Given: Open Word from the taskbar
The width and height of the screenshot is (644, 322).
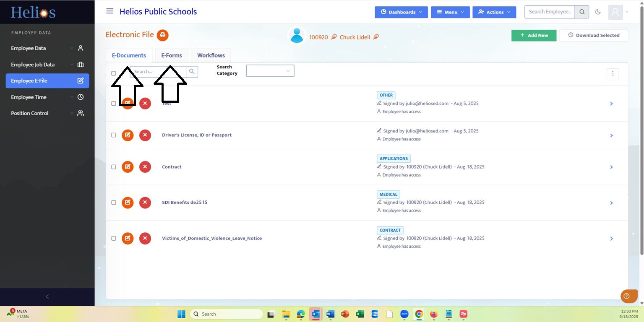Looking at the screenshot, I should (330, 314).
